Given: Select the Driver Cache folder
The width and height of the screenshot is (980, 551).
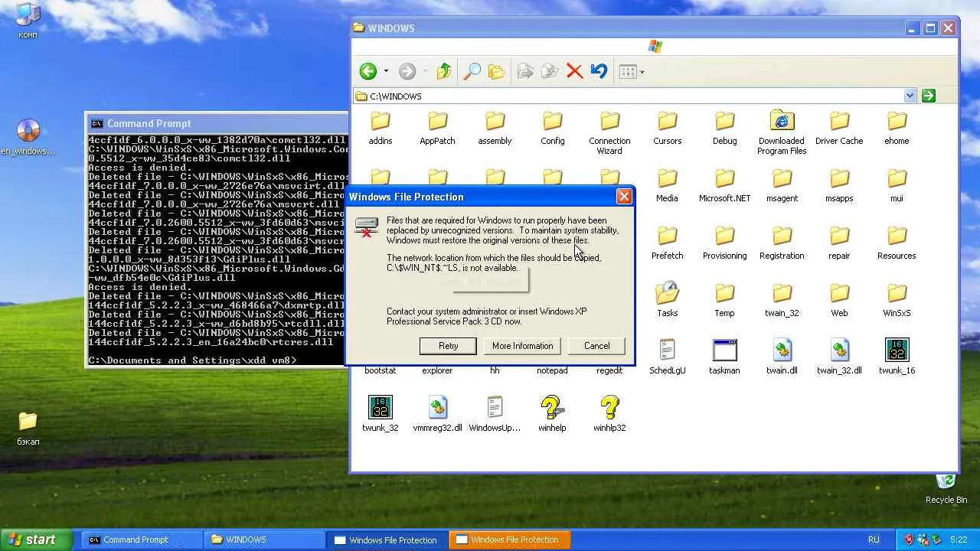Looking at the screenshot, I should (839, 128).
